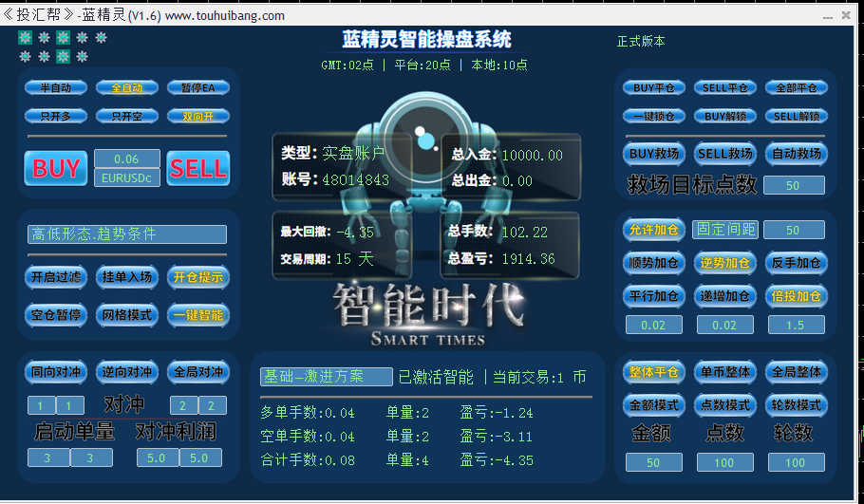
Task: Close the 蓝精灵 panel window
Action: (x=846, y=15)
